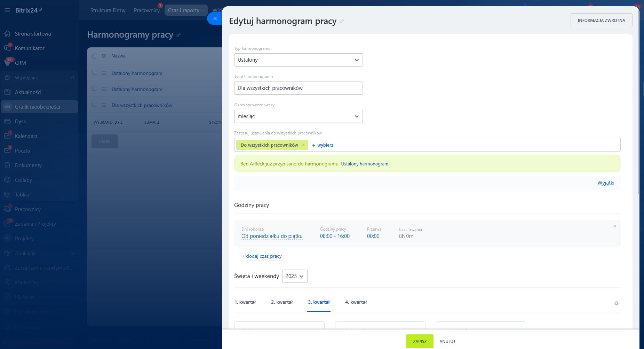644x349 pixels.
Task: Open Komunikator chat icon in sidebar
Action: pyautogui.click(x=7, y=48)
